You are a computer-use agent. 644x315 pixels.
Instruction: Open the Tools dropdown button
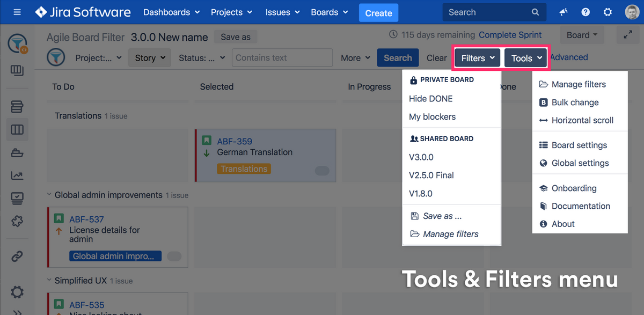[526, 58]
